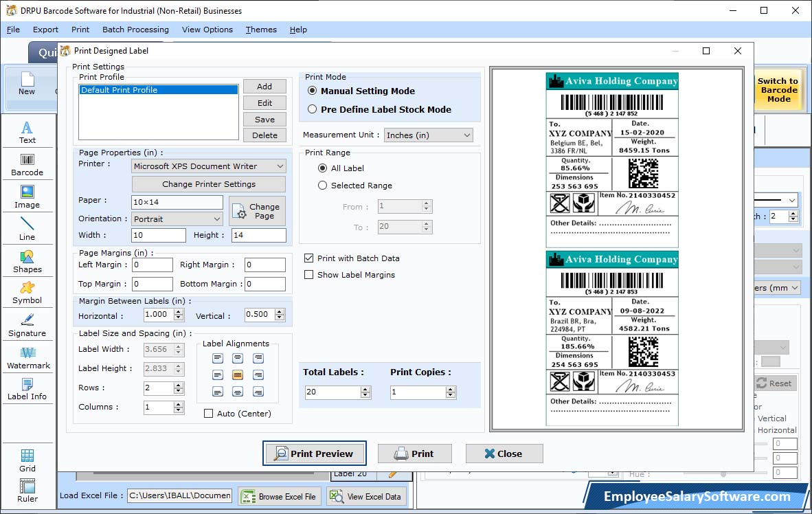
Task: Click the Change Page button
Action: click(x=258, y=211)
